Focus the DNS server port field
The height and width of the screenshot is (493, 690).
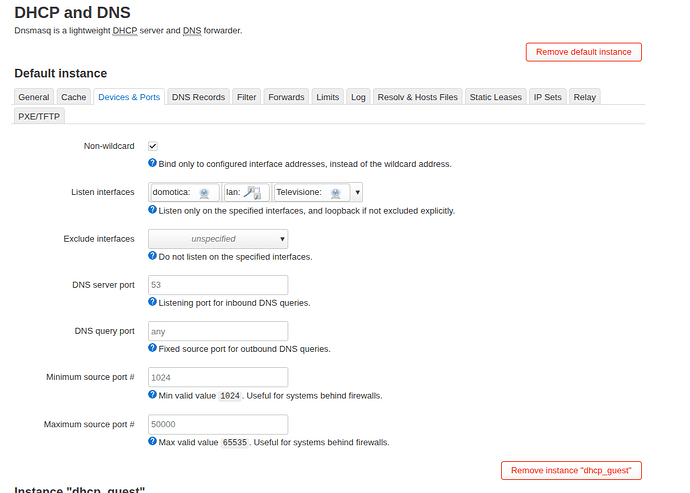click(218, 285)
